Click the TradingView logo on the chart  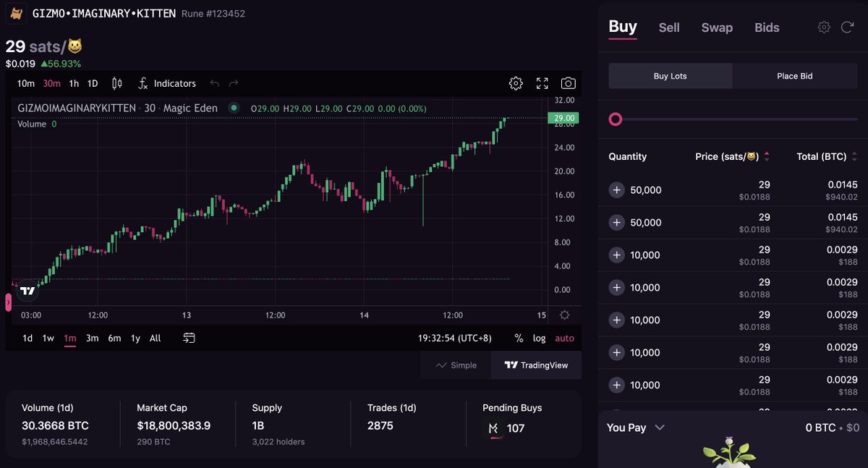pos(27,291)
